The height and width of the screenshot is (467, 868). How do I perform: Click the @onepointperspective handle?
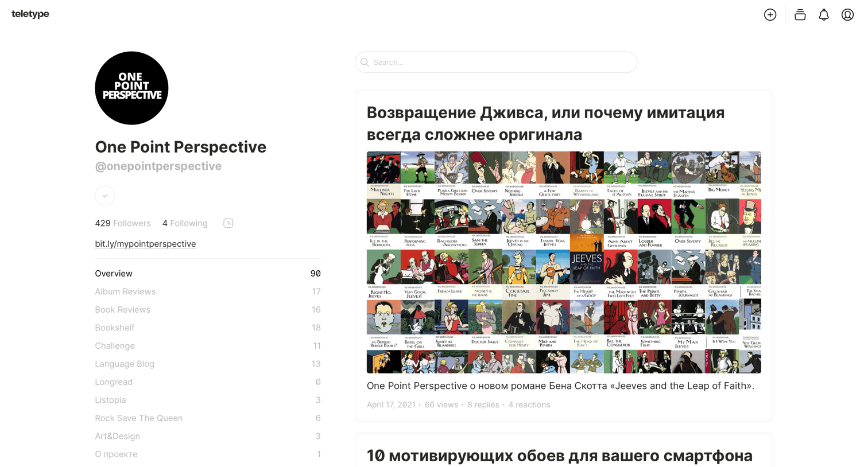point(158,166)
